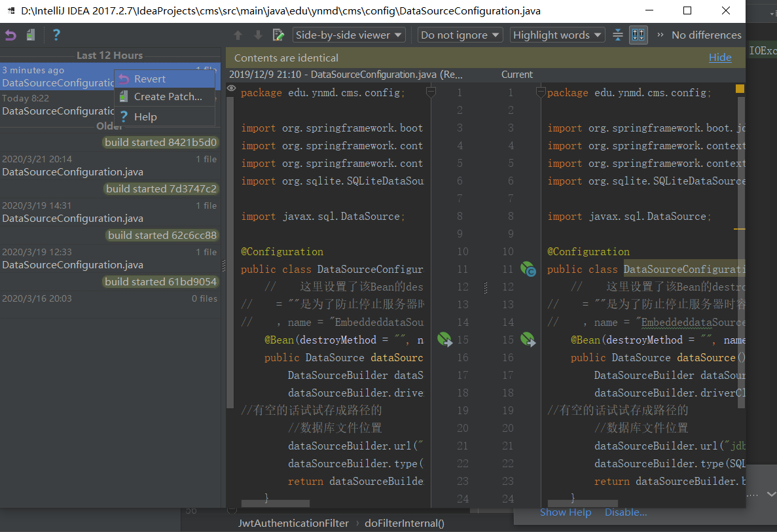
Task: Open Help via the question mark icon
Action: pyautogui.click(x=56, y=35)
